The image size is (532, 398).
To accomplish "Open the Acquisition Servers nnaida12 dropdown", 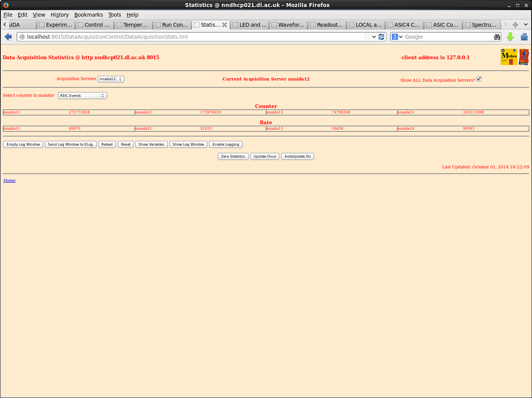I will pos(111,79).
